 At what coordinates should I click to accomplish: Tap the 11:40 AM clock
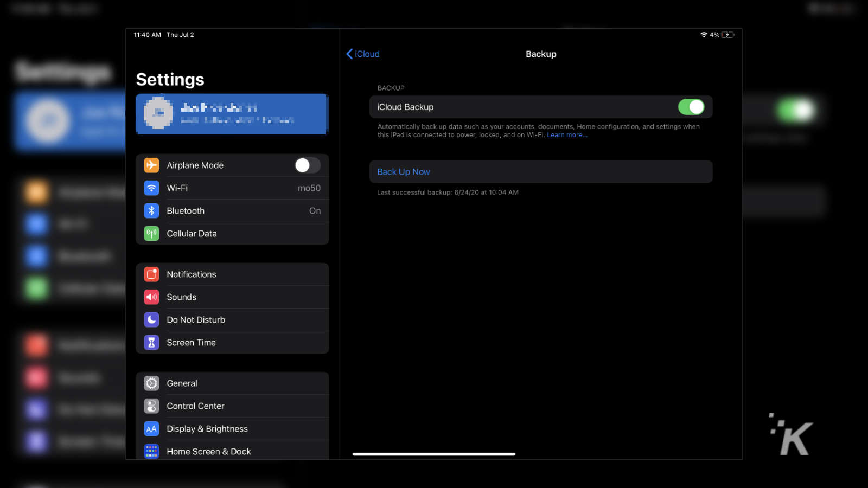point(148,35)
